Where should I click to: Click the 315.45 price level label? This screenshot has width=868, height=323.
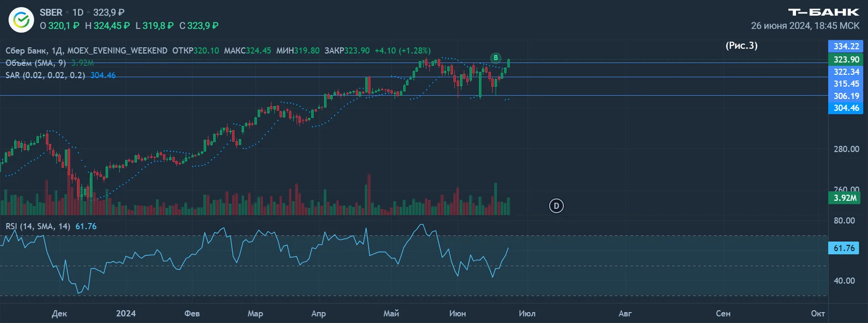click(x=846, y=83)
